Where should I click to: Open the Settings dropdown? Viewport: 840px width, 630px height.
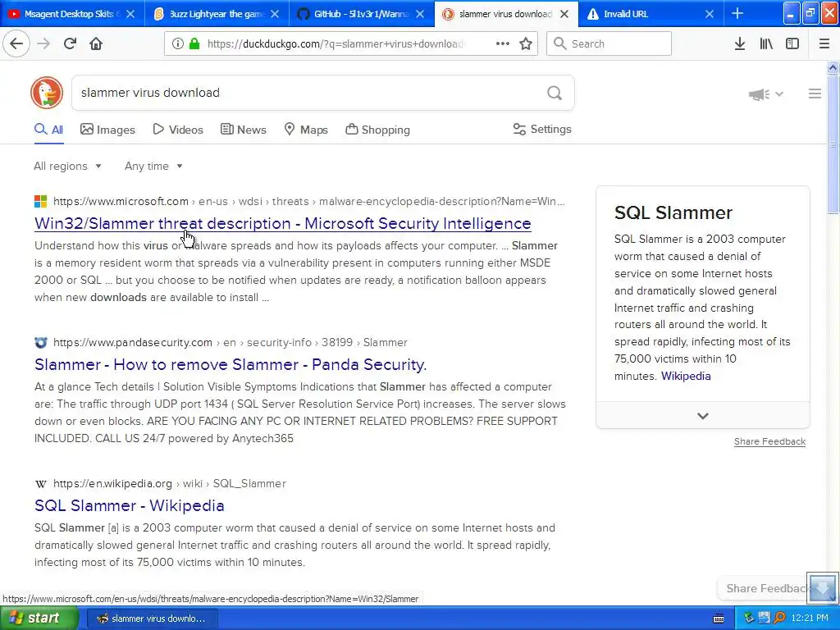tap(542, 129)
